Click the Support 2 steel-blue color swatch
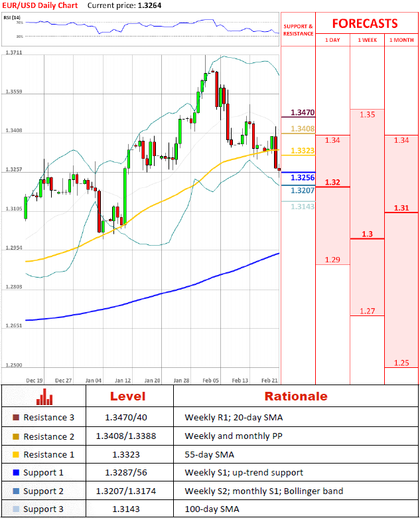This screenshot has height=518, width=420. pos(16,491)
